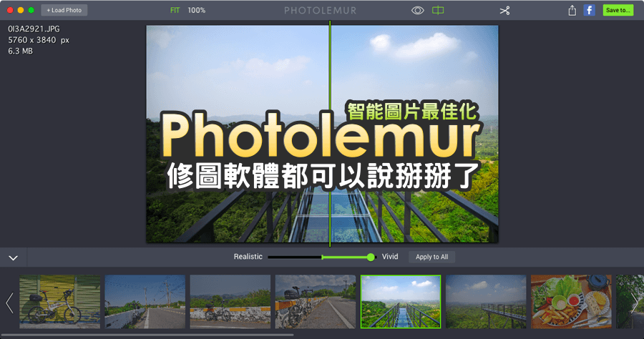This screenshot has width=644, height=339.
Task: Click the file name 0I3A2921.JPG
Action: (x=34, y=29)
